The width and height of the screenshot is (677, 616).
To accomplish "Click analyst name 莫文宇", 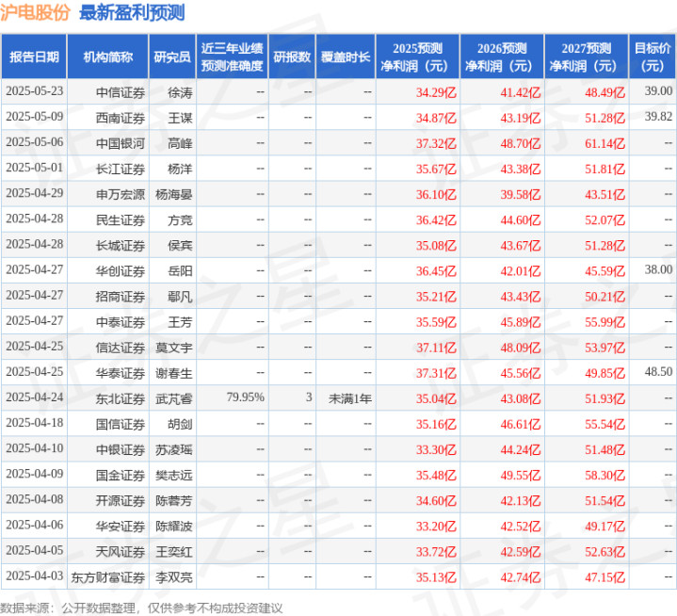I will [174, 348].
